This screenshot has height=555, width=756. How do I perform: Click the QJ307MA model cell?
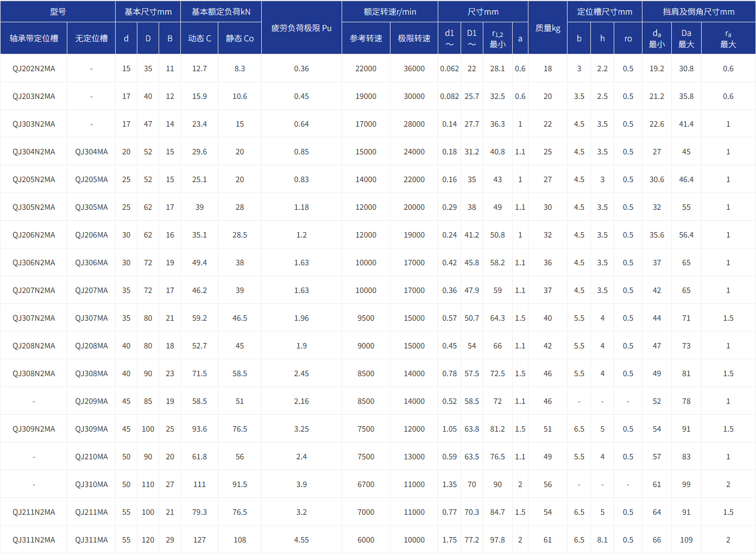(91, 318)
